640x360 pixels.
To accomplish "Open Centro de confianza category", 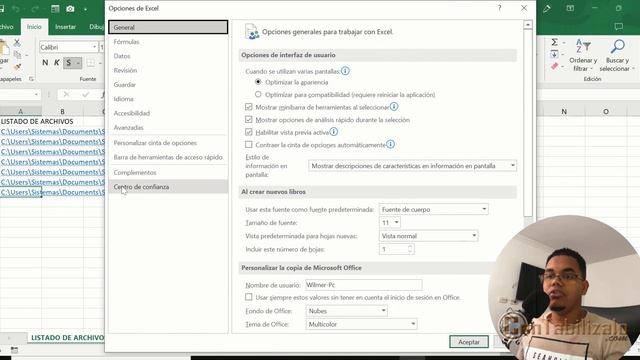I will pyautogui.click(x=168, y=187).
